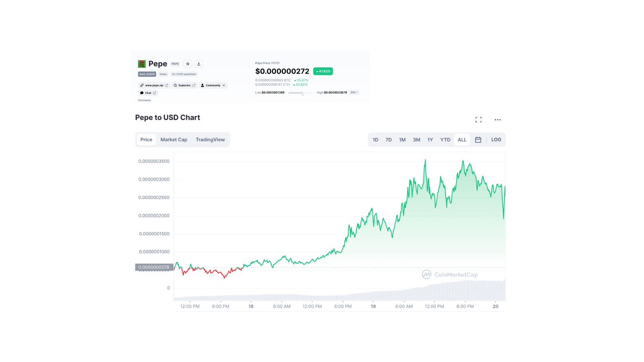The height and width of the screenshot is (362, 644).
Task: Open the www.pepe.vip website link
Action: (154, 85)
